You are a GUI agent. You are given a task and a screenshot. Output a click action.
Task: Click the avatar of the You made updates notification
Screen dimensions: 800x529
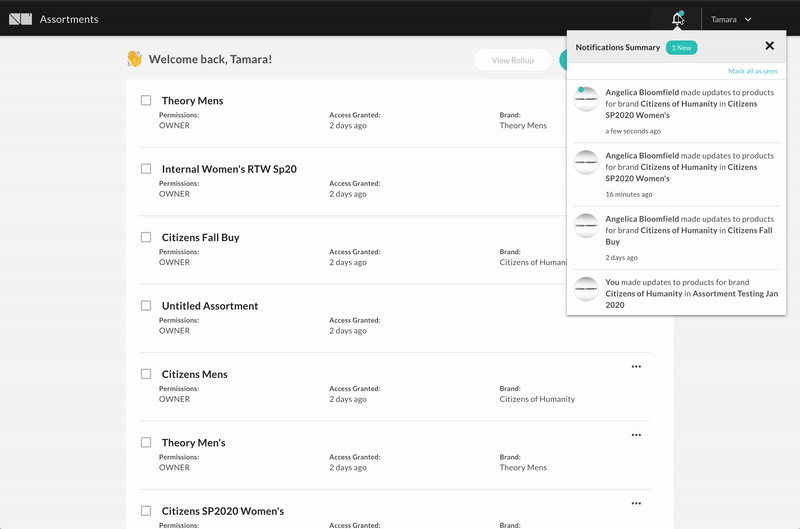tap(586, 289)
